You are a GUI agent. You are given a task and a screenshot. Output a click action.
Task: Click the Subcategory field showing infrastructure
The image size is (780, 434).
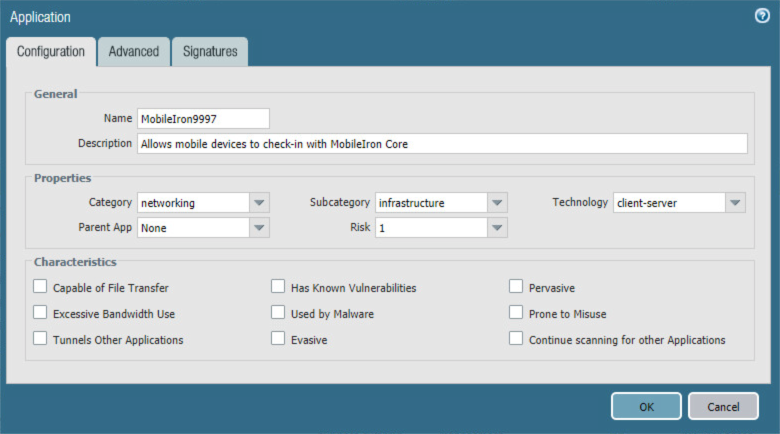(431, 203)
